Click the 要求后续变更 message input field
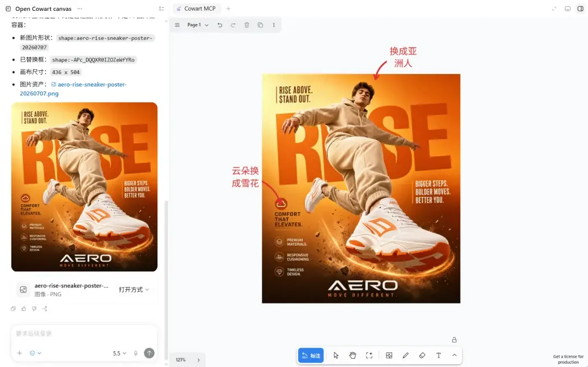Image resolution: width=588 pixels, height=367 pixels. (84, 333)
